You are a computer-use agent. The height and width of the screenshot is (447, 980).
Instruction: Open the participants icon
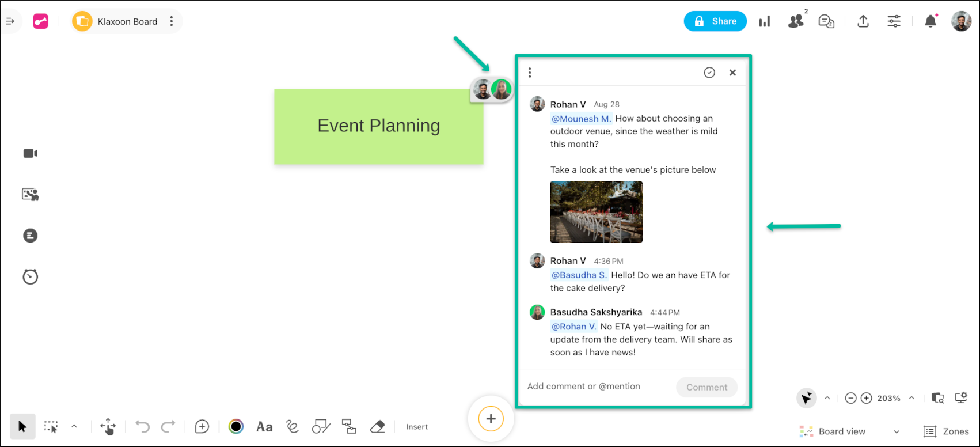pos(796,21)
